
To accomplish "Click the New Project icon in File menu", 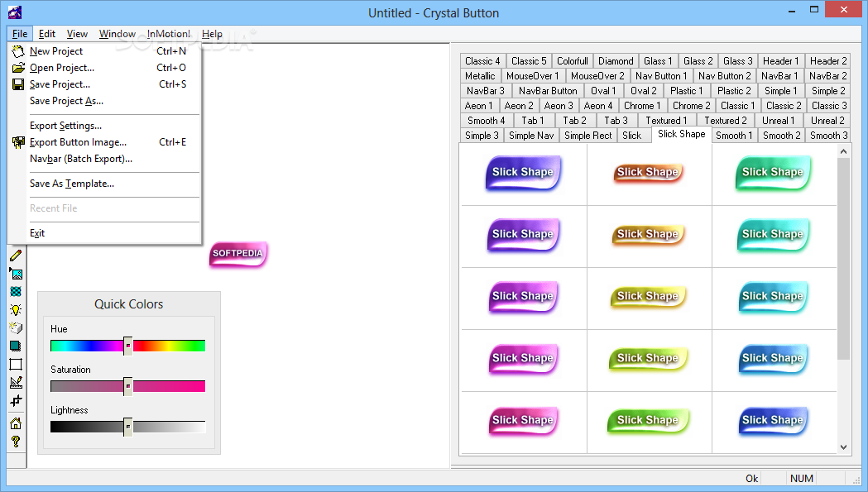I will [x=18, y=51].
